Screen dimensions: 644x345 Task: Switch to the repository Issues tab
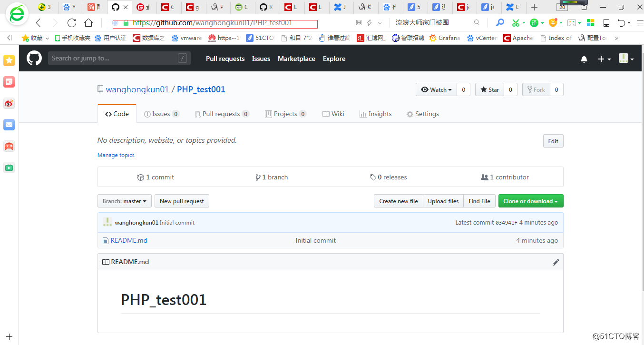pos(162,114)
